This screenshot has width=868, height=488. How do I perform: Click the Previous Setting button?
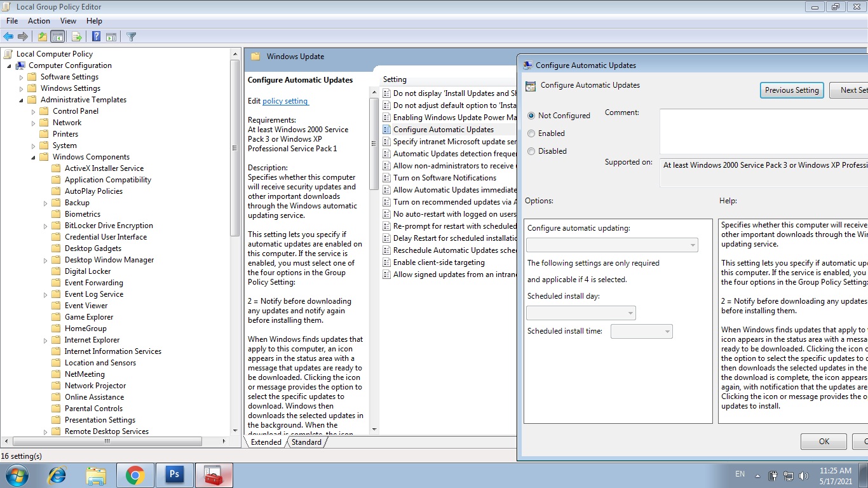click(x=792, y=90)
